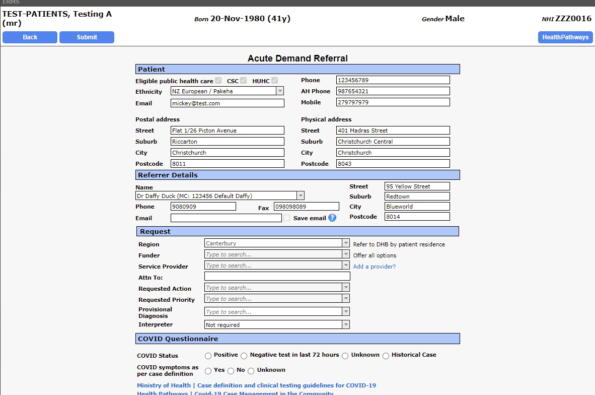Click the referrer Suburb field
The width and height of the screenshot is (595, 395).
[x=417, y=197]
